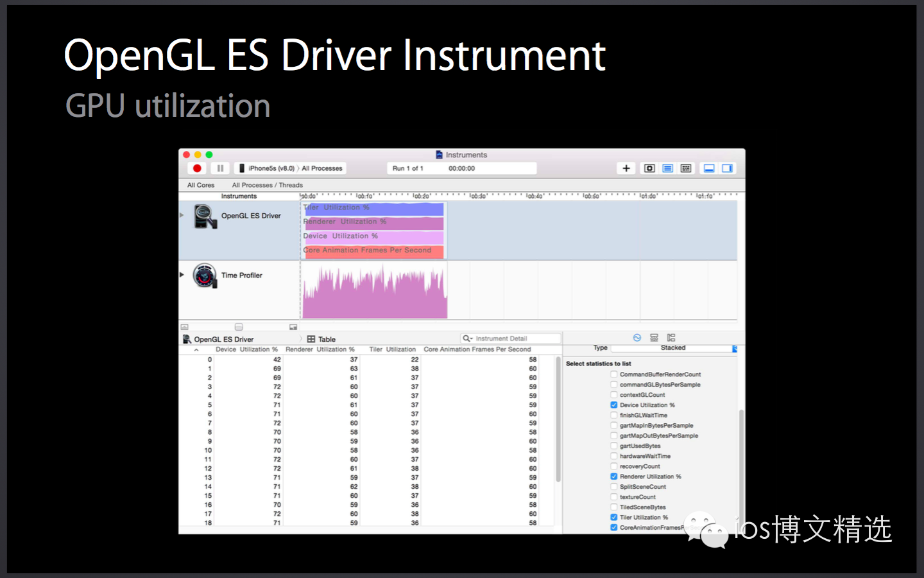This screenshot has height=578, width=924.
Task: Click the left track-size icon below the timeline
Action: click(185, 327)
